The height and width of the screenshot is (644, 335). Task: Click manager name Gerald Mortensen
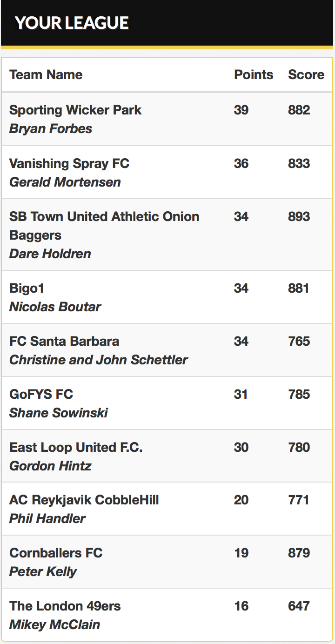pyautogui.click(x=65, y=182)
